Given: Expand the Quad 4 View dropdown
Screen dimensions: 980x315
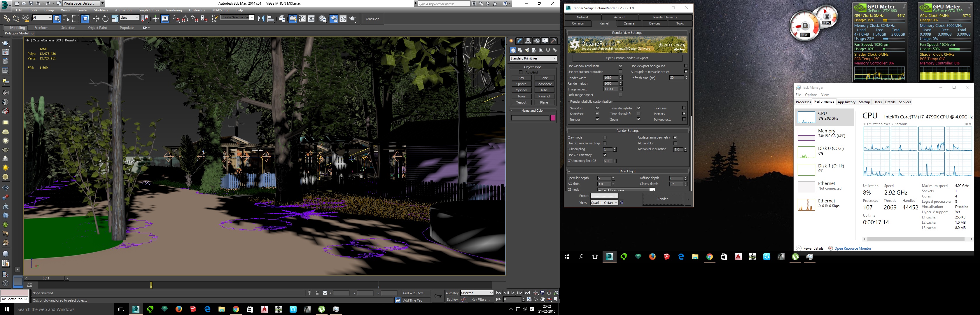Looking at the screenshot, I should coord(604,203).
